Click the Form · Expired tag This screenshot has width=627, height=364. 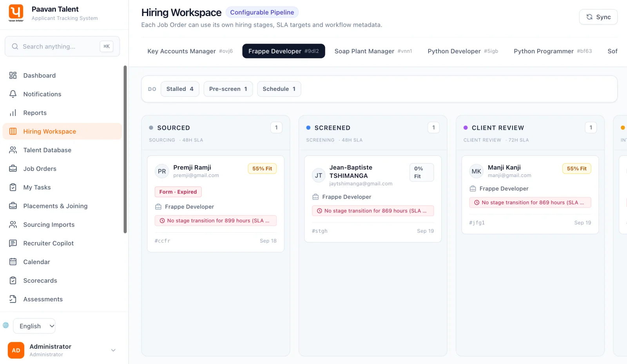pyautogui.click(x=178, y=192)
